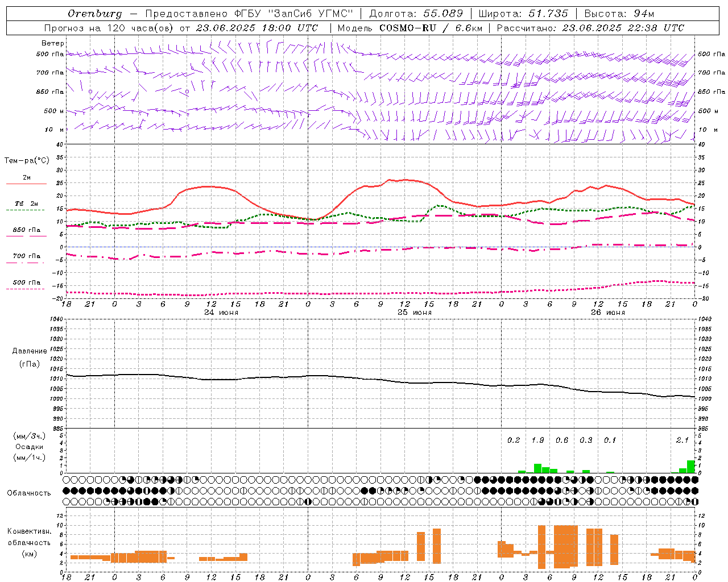Click the 25 июня date label

coord(415,312)
